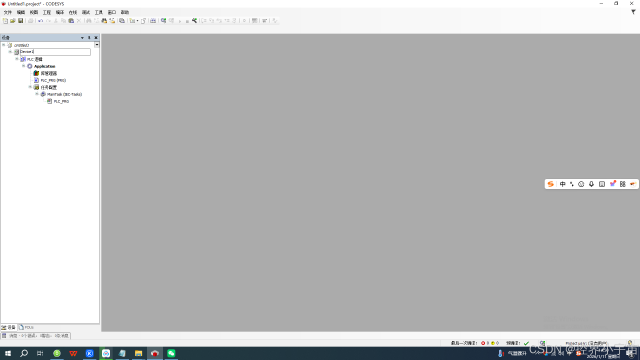
Task: Click the Build hammer icon
Action: (195, 21)
